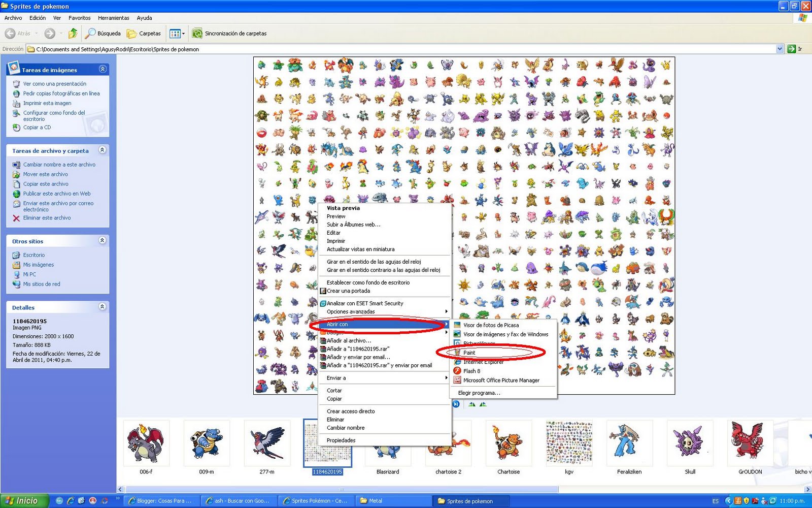Click the ES language indicator in tray

[716, 501]
